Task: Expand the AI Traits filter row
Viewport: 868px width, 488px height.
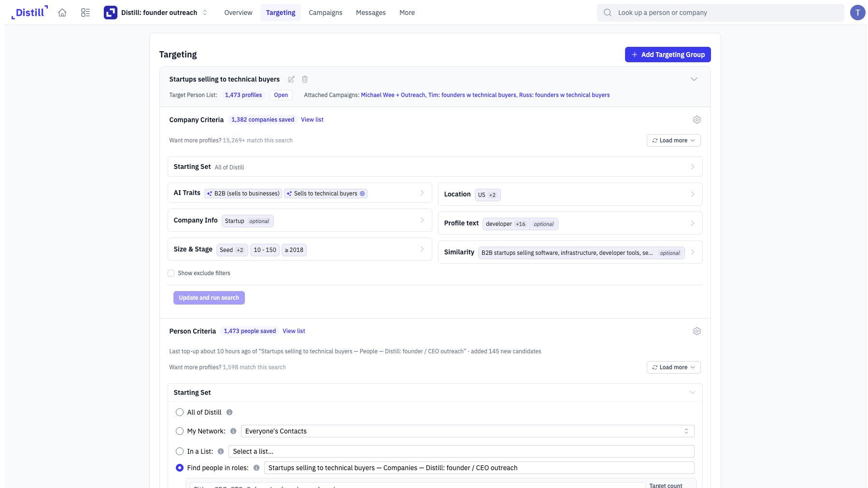Action: 299,193
